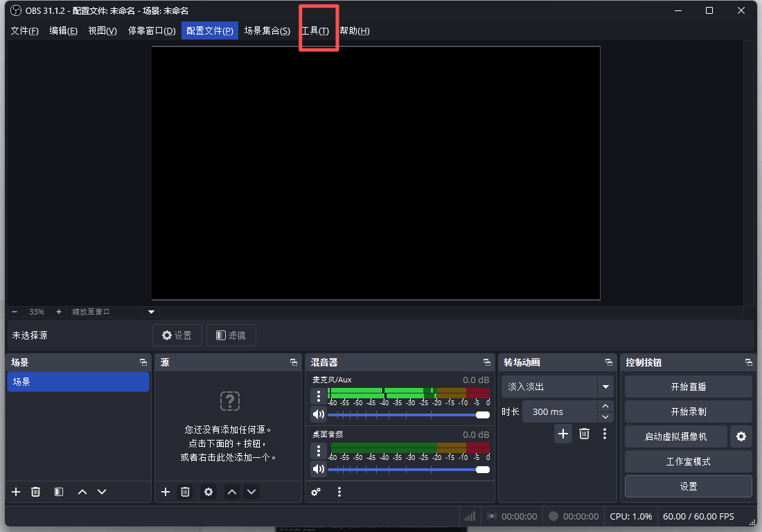
Task: Click 开始直播 button
Action: pos(688,387)
